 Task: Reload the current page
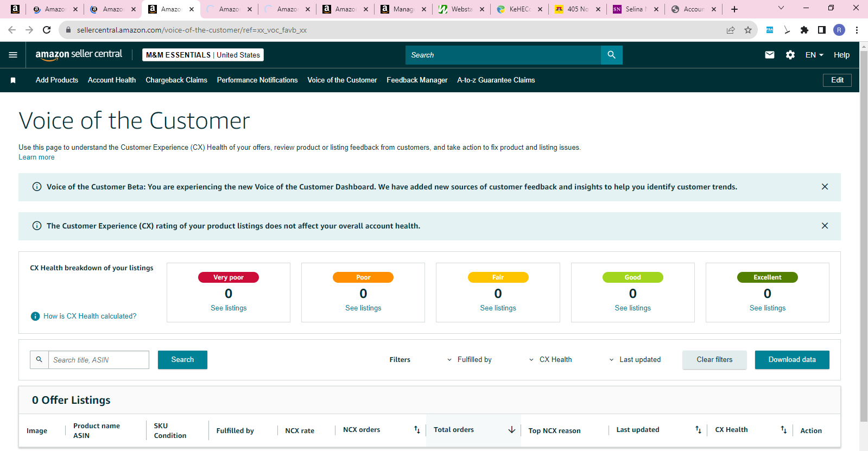point(47,30)
